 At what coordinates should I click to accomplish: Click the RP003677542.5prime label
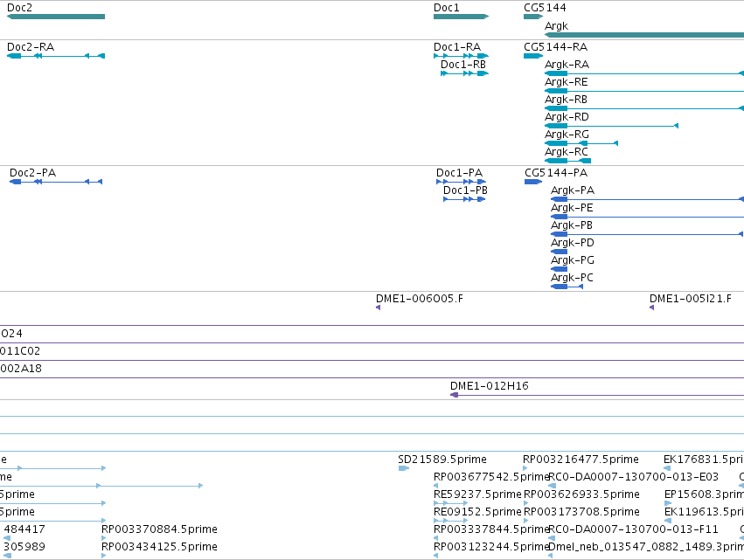[491, 477]
